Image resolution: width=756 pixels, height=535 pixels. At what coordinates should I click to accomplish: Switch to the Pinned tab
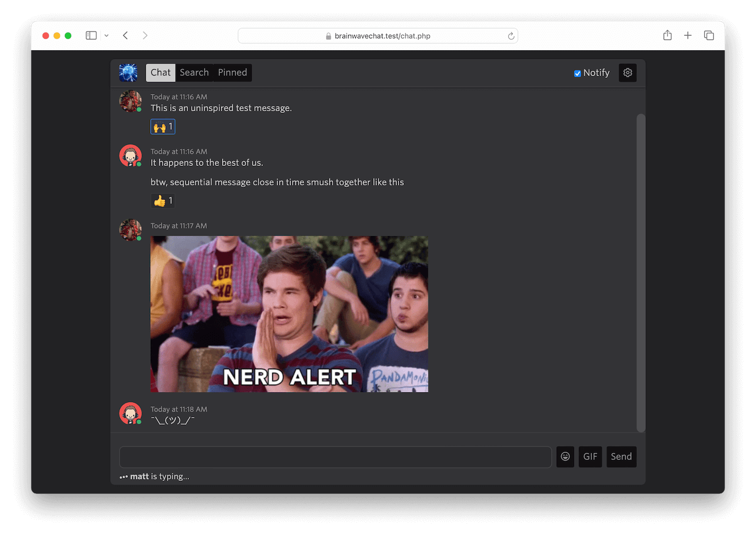pos(232,73)
